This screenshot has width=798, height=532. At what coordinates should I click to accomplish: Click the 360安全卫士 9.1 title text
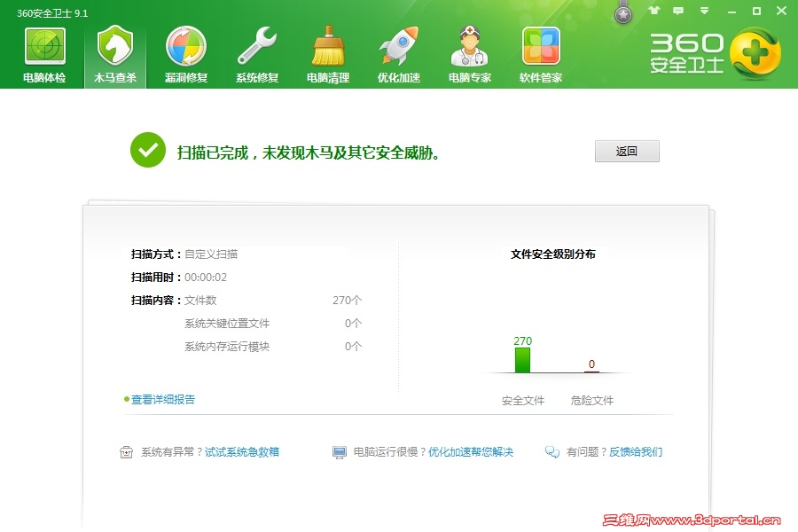tap(52, 13)
